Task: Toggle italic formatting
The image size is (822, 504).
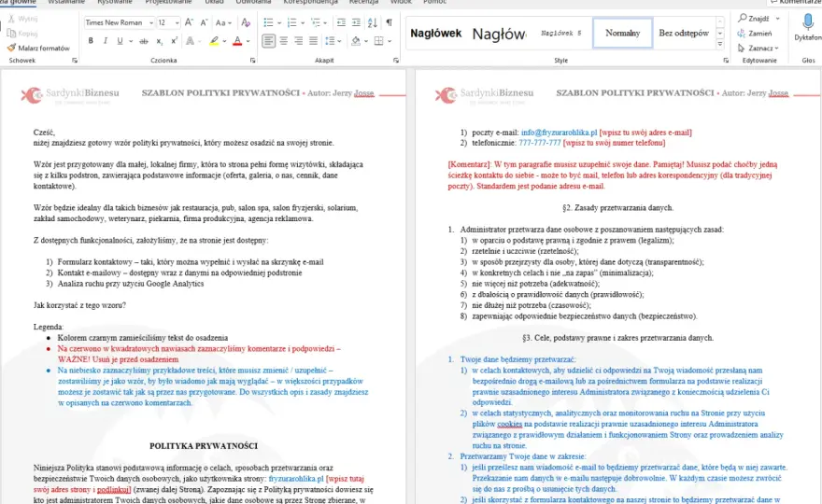Action: (x=106, y=41)
